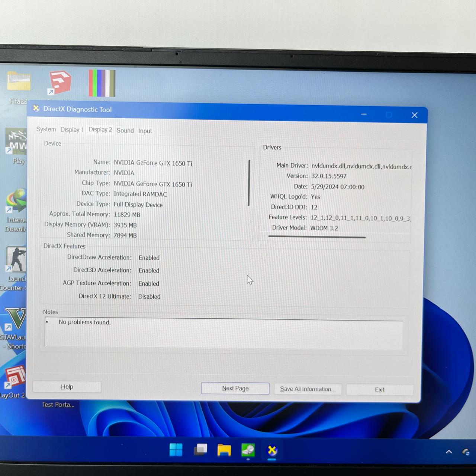Open Internet Download Manager shortcut
The height and width of the screenshot is (476, 476).
(16, 201)
